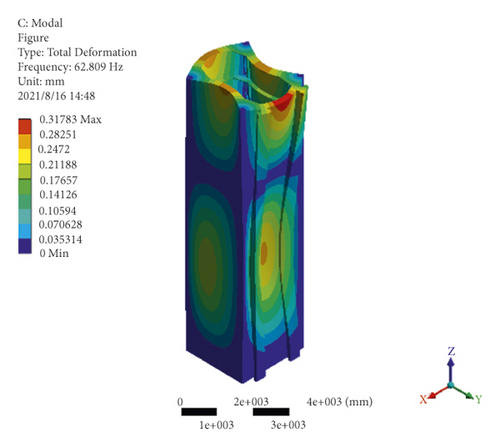The height and width of the screenshot is (447, 500).
Task: Click the 'C: Modal' title text
Action: (x=40, y=23)
